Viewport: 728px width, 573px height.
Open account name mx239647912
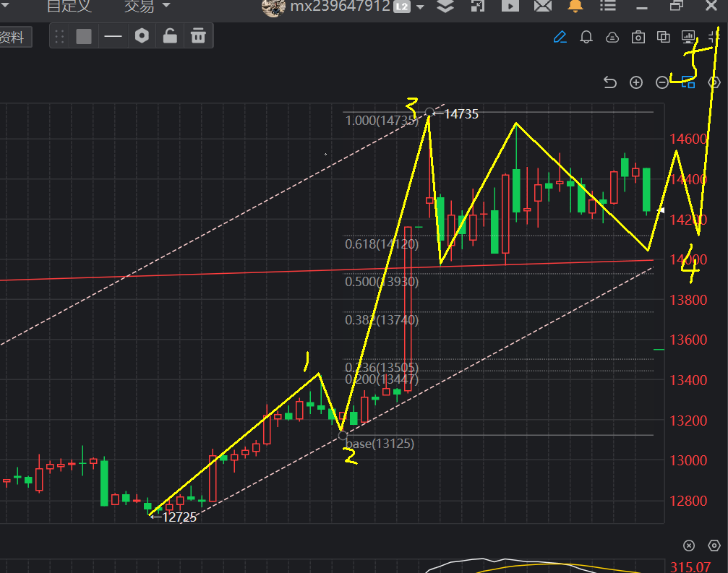pyautogui.click(x=340, y=7)
